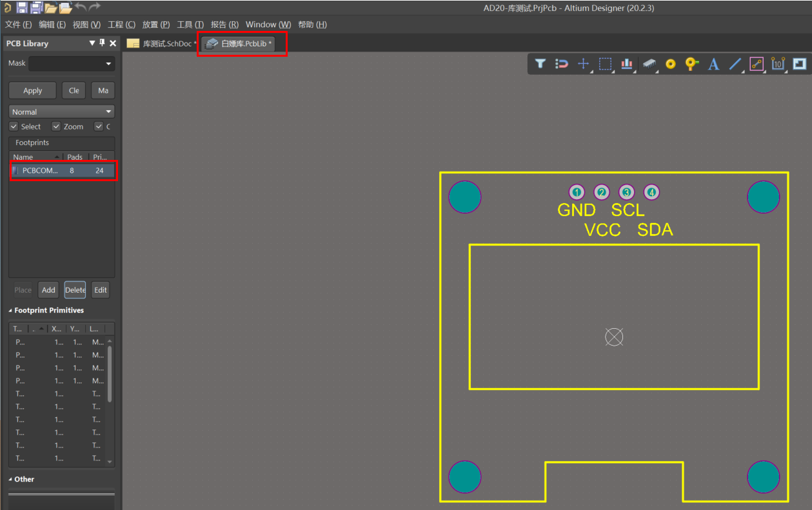Toggle the checkbox right of Zoom

tap(98, 126)
